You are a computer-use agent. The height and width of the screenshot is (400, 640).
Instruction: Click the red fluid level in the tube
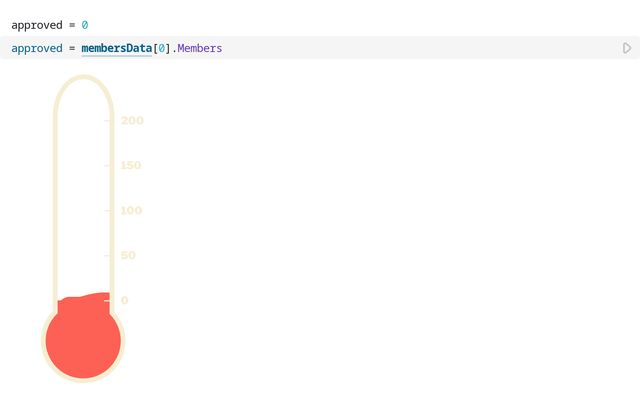(x=84, y=302)
